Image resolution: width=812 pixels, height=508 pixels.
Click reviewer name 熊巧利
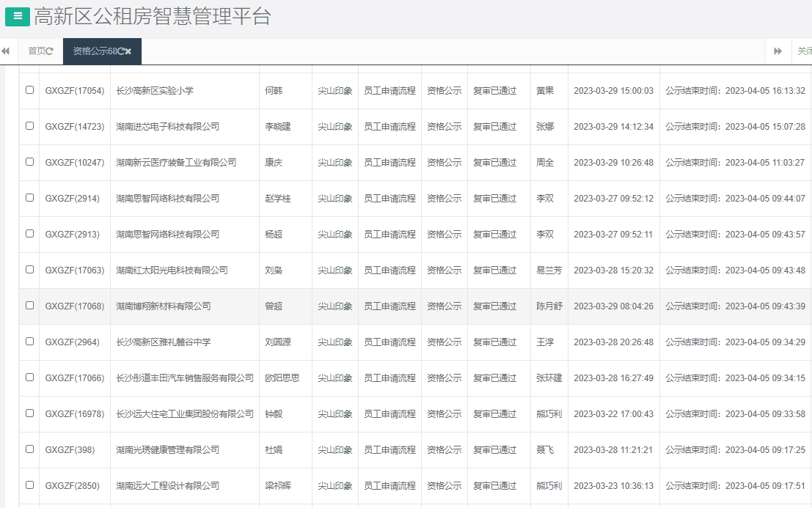549,413
